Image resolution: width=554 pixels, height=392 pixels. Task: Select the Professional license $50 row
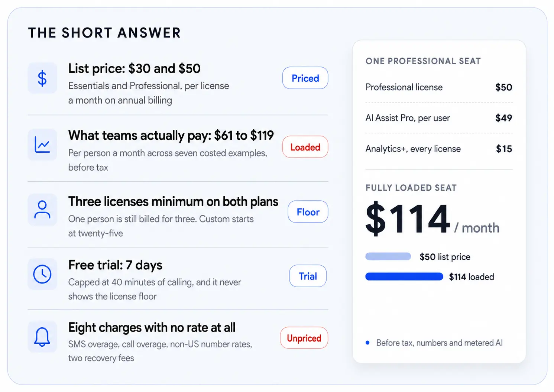pos(439,87)
